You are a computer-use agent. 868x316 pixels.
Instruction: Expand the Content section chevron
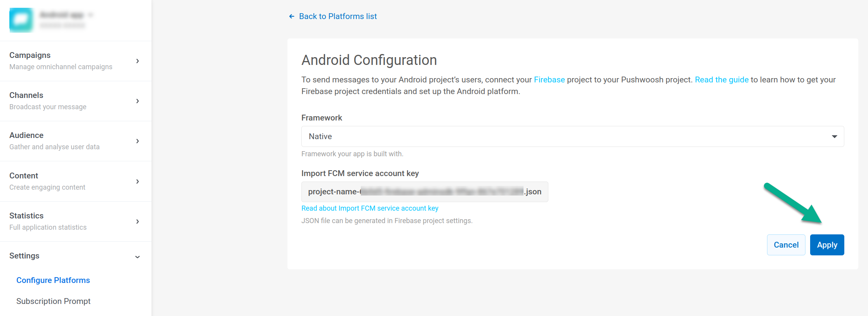click(x=137, y=182)
